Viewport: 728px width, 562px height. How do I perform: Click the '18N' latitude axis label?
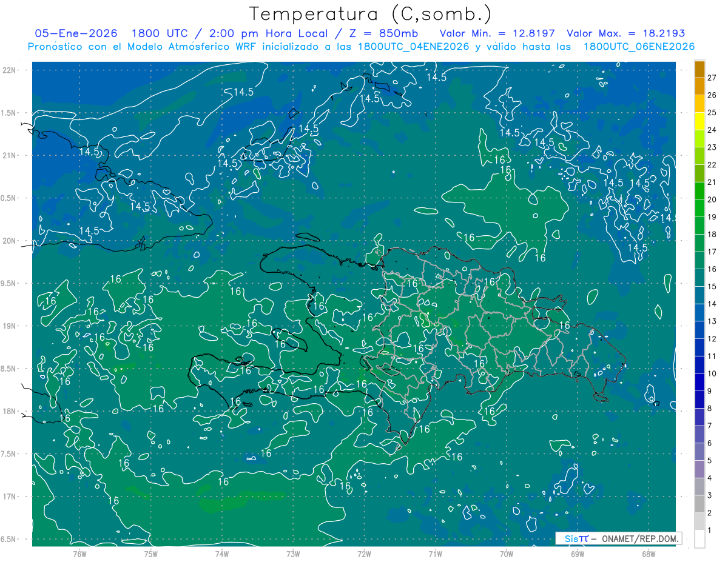pos(8,411)
